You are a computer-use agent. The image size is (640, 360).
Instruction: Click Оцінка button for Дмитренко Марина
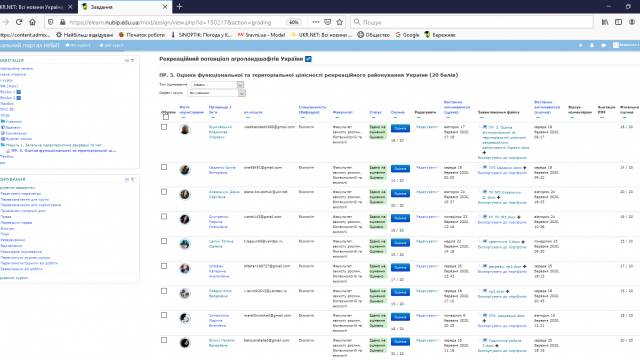[400, 218]
